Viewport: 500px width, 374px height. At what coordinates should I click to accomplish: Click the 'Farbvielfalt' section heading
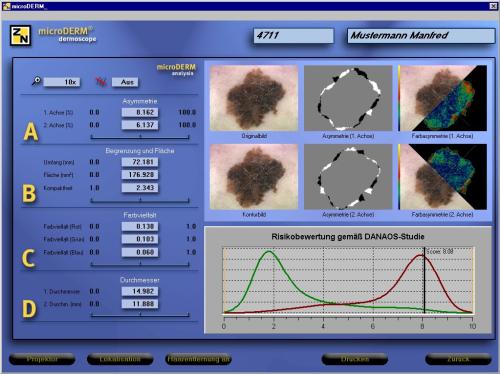coord(140,215)
